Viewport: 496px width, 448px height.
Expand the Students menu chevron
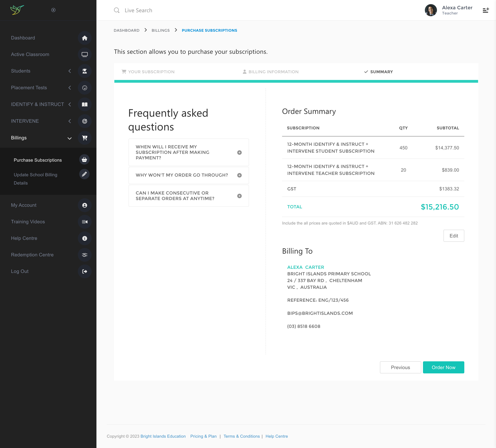70,71
